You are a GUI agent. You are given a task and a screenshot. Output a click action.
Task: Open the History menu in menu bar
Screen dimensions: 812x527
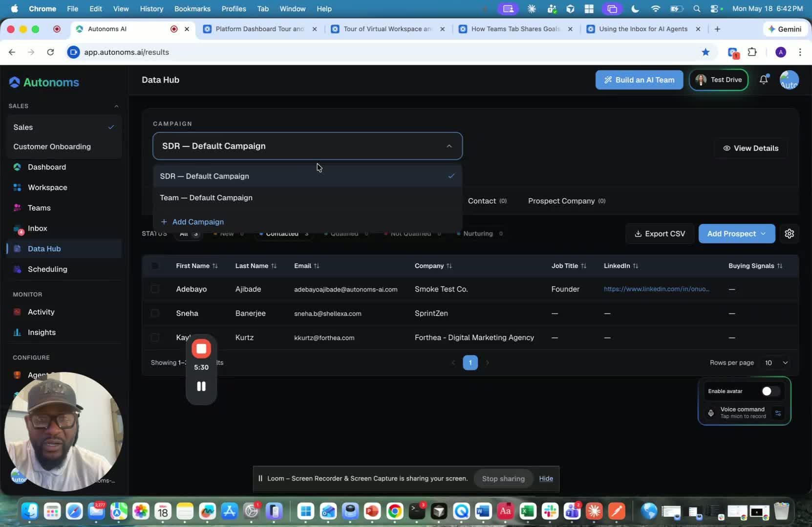click(x=151, y=9)
